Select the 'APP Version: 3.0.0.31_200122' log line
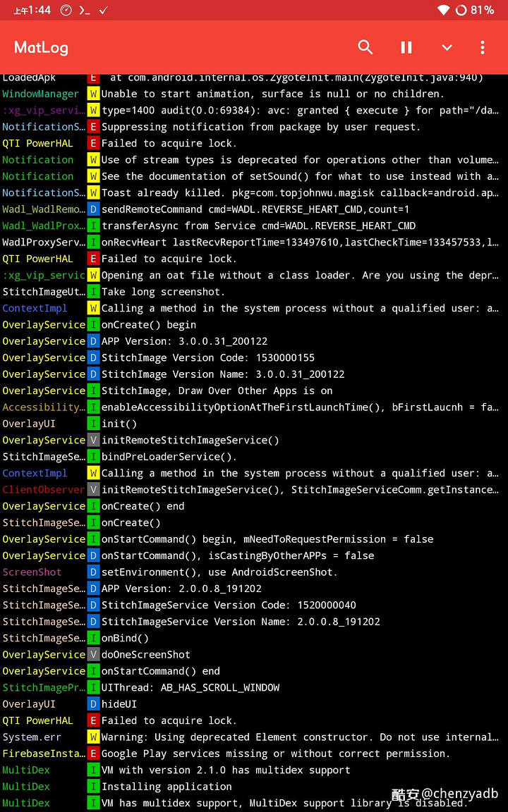Image resolution: width=508 pixels, height=812 pixels. click(254, 341)
